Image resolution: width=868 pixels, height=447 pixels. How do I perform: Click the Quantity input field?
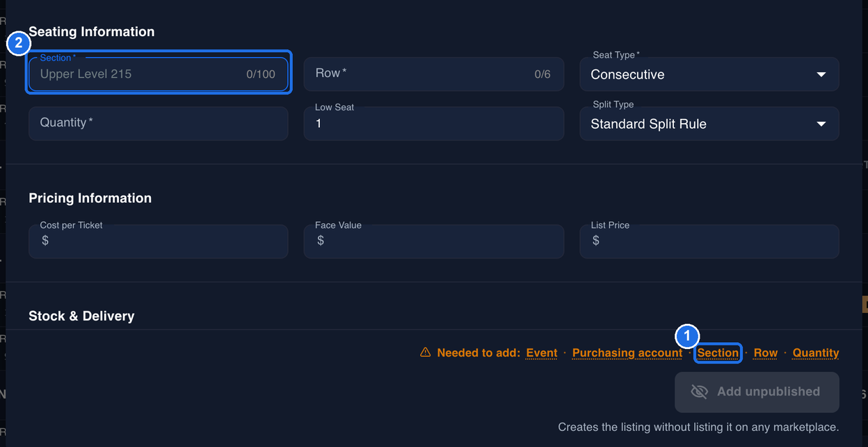159,123
